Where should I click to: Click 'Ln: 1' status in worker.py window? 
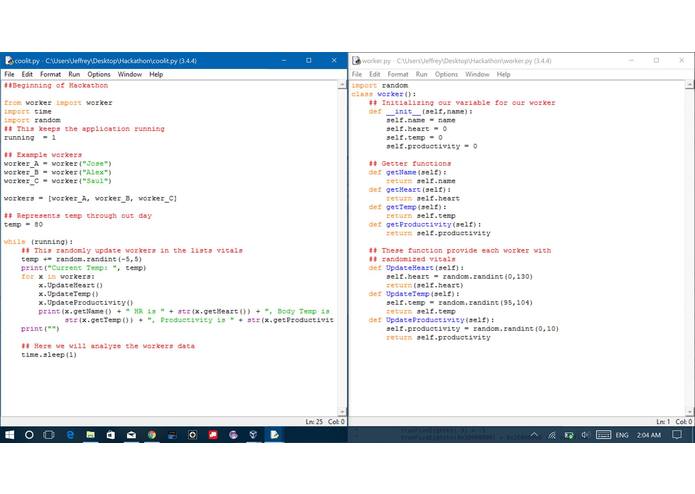tap(663, 421)
